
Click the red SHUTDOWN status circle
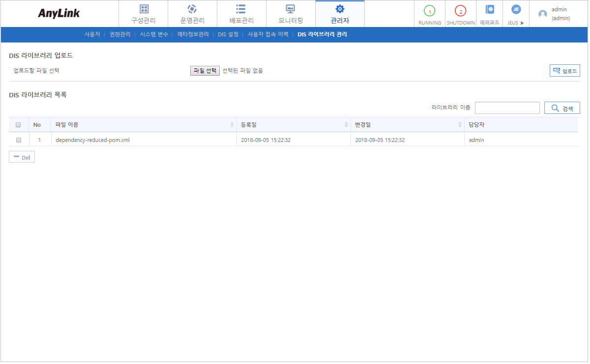(460, 11)
